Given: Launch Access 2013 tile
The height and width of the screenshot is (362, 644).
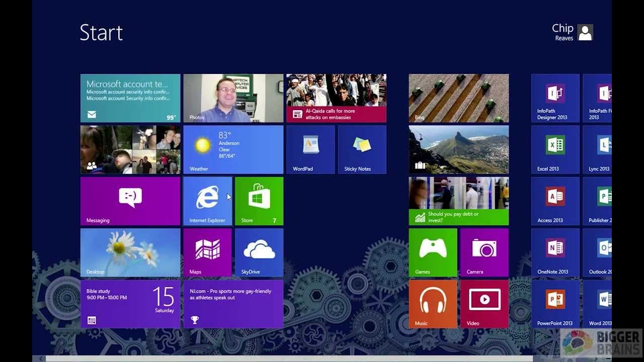Looking at the screenshot, I should pos(555,201).
